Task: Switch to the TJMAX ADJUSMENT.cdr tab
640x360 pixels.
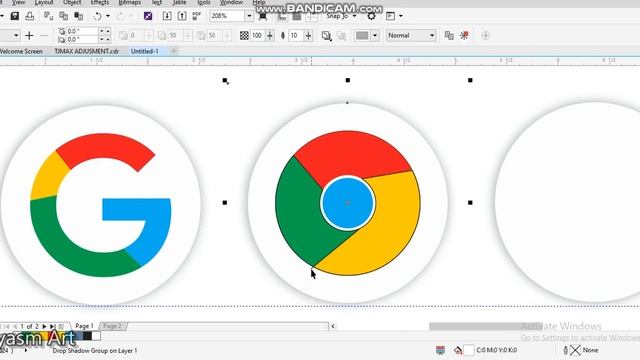Action: (x=87, y=51)
